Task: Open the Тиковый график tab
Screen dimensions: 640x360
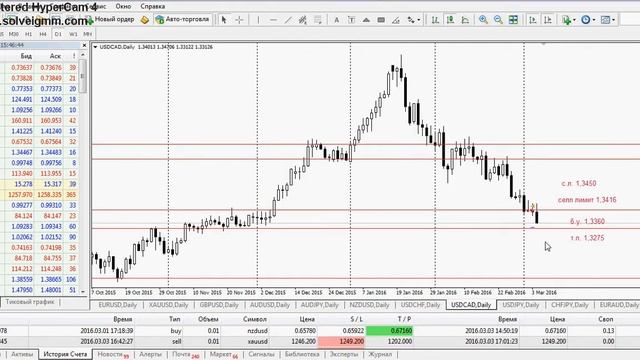Action: pyautogui.click(x=29, y=302)
